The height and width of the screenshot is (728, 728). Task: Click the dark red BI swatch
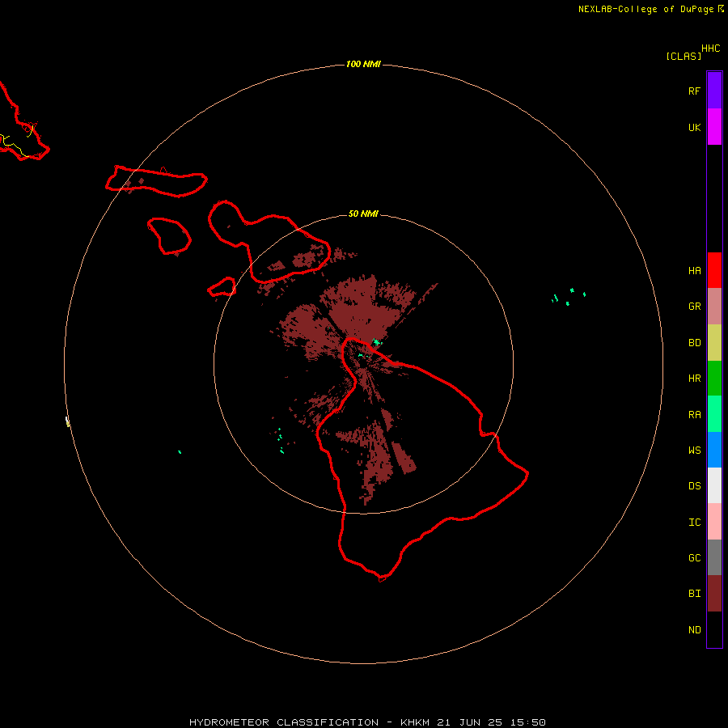(x=714, y=594)
